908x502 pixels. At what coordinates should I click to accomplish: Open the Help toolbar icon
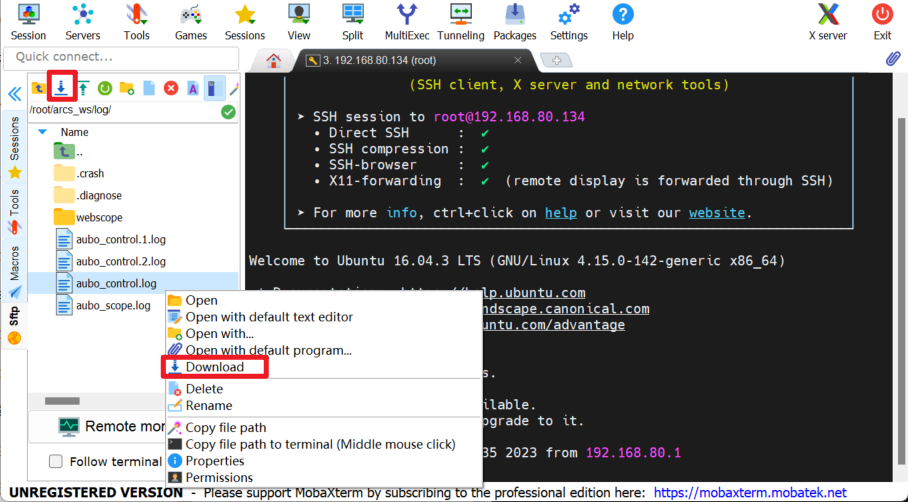(623, 22)
